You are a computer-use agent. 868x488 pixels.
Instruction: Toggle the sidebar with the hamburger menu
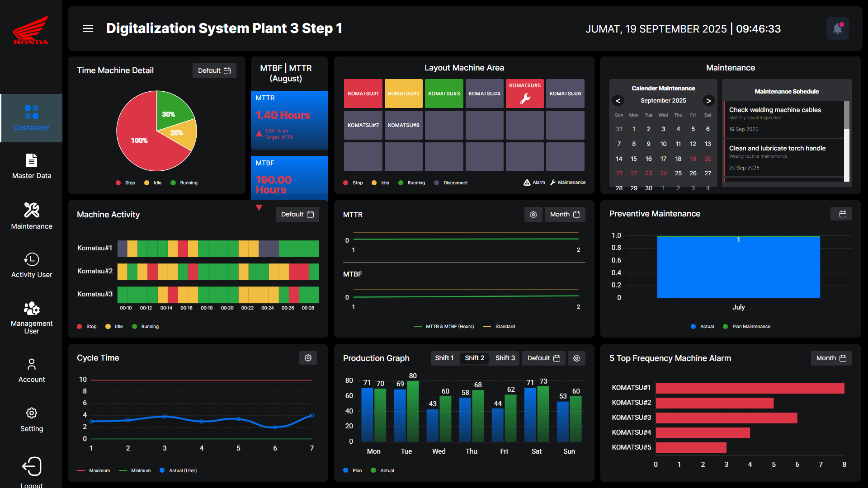[x=88, y=28]
